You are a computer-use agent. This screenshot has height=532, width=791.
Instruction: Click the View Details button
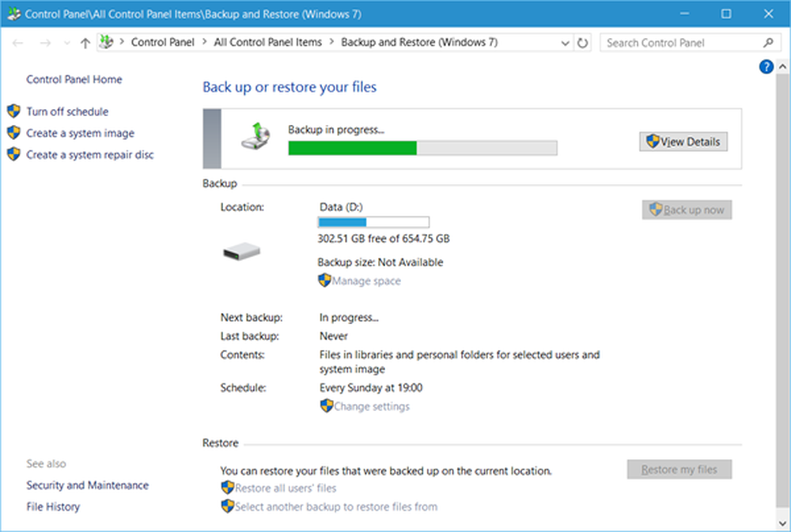point(683,141)
